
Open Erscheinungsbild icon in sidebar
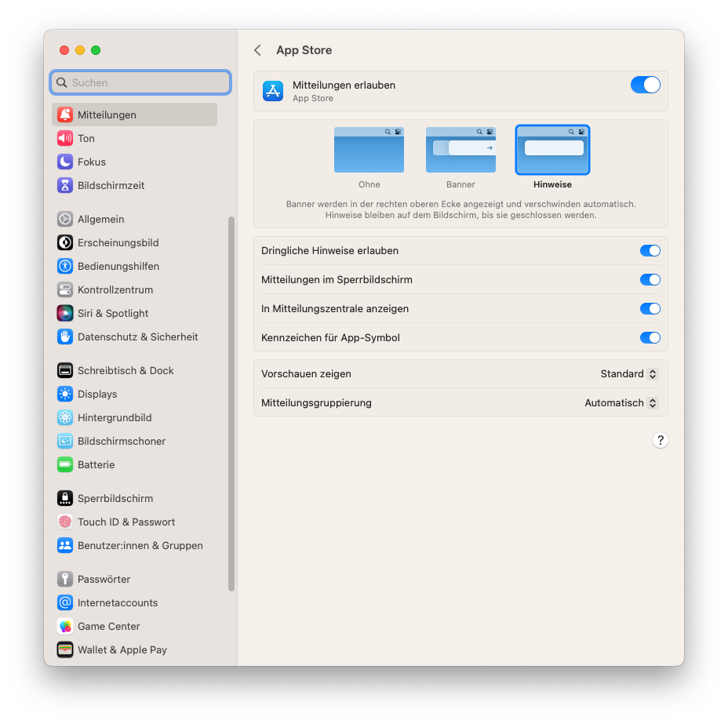[x=65, y=242]
